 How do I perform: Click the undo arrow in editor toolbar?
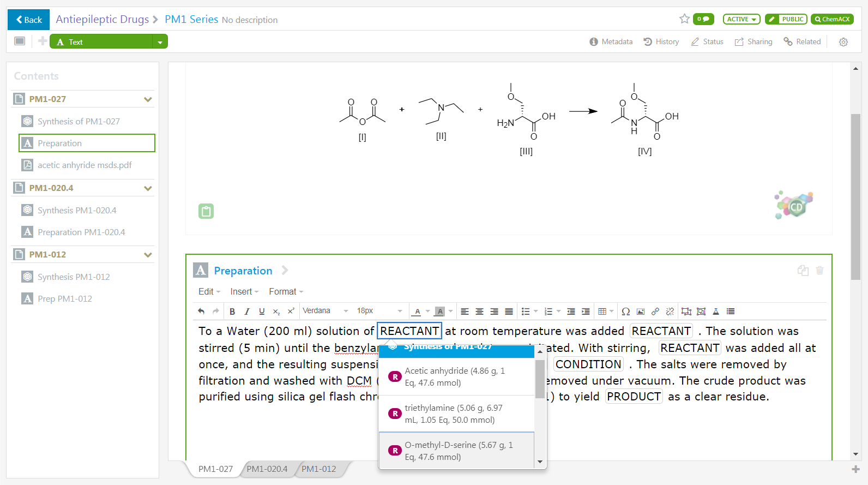[x=201, y=312]
